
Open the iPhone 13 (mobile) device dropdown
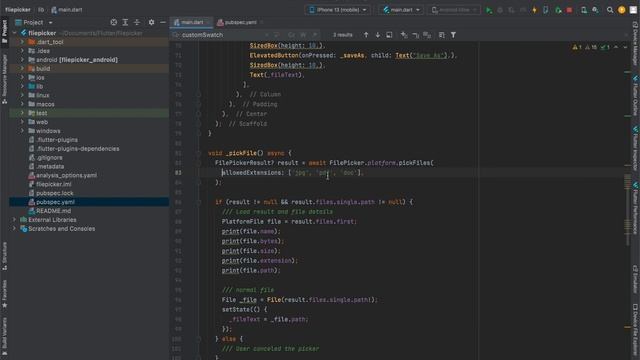pos(338,10)
